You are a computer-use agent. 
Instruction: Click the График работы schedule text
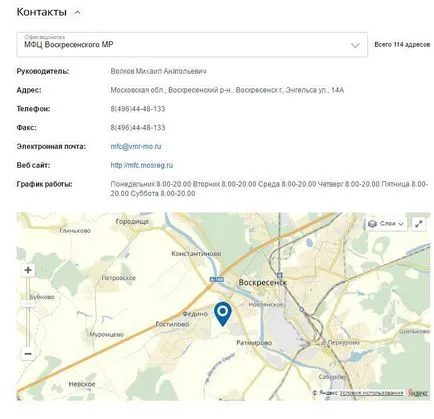coord(269,189)
